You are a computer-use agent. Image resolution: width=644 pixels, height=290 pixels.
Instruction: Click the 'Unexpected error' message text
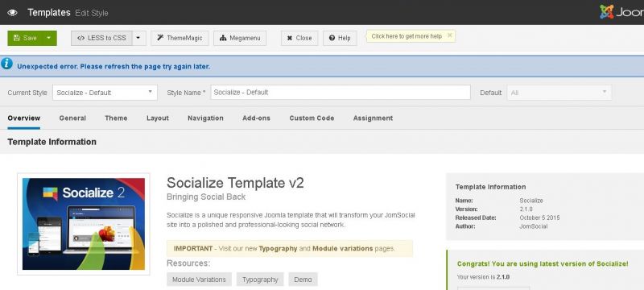[x=114, y=66]
